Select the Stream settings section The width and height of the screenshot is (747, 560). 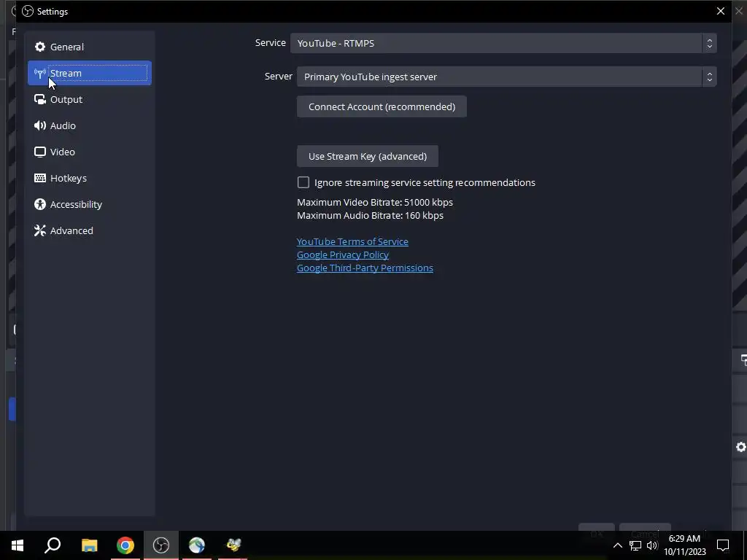(90, 73)
